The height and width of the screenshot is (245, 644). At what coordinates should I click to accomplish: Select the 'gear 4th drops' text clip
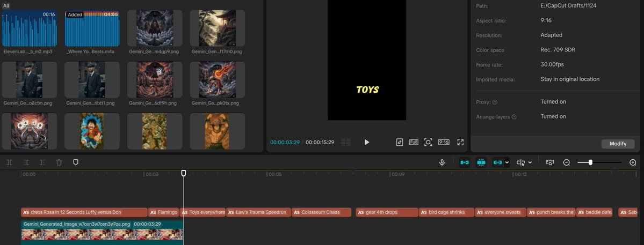tap(387, 212)
